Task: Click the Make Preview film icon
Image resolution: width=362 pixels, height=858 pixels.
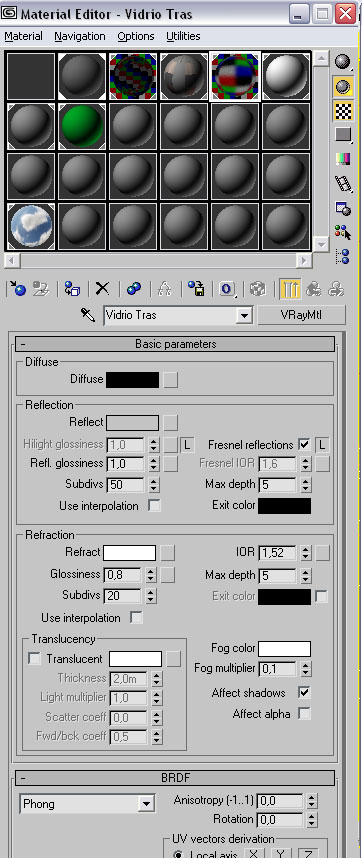Action: pos(343,184)
